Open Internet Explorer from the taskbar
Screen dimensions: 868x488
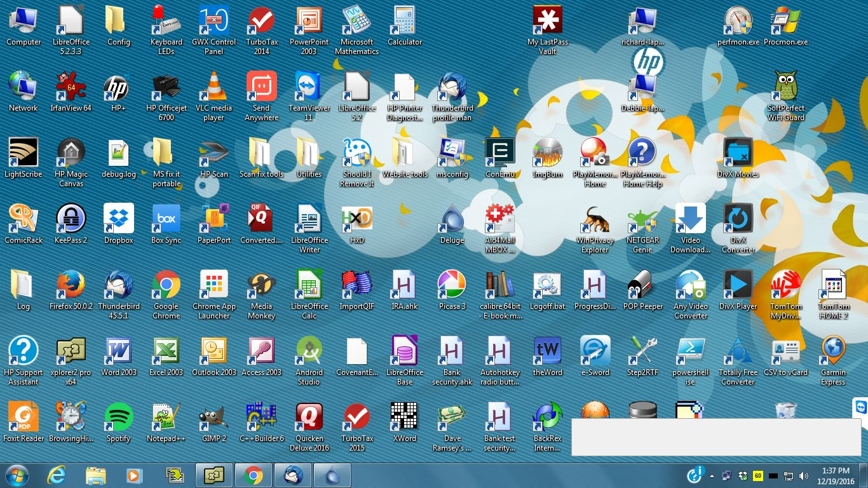click(x=57, y=475)
